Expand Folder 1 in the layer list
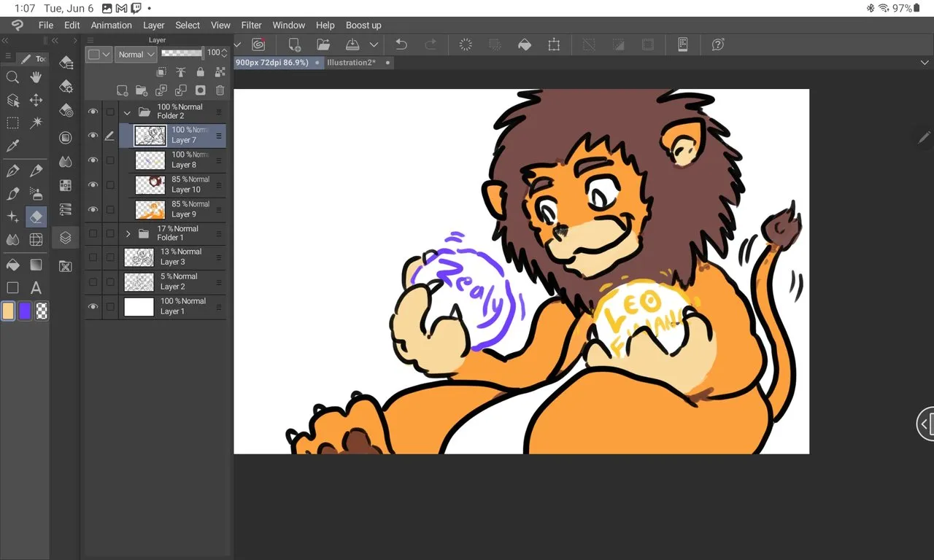934x560 pixels. click(128, 233)
